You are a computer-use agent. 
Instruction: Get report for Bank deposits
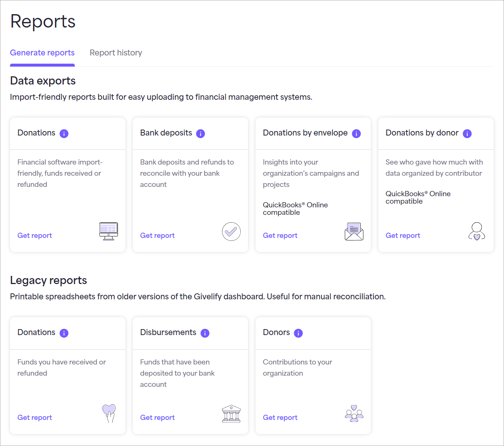click(157, 235)
